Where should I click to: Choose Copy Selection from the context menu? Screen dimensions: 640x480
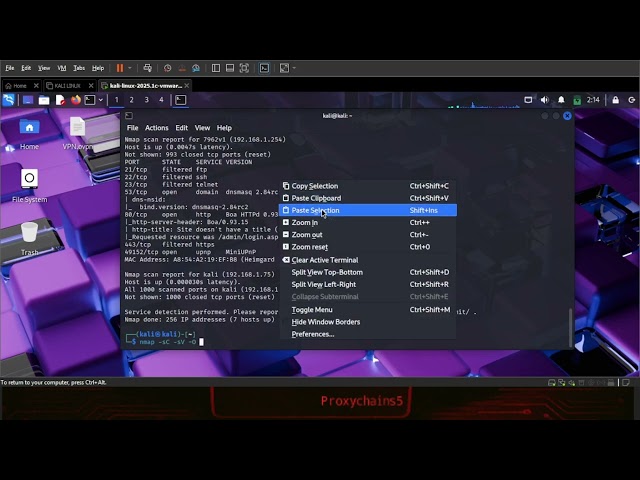click(x=368, y=186)
